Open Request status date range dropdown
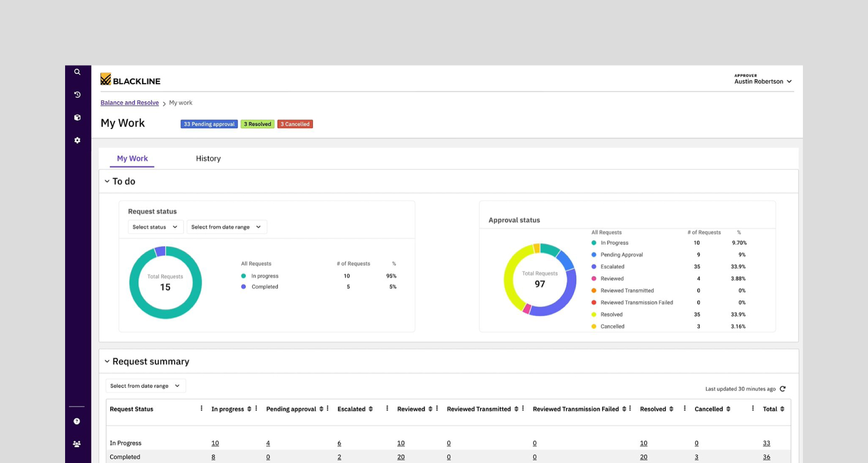This screenshot has height=463, width=868. coord(227,227)
